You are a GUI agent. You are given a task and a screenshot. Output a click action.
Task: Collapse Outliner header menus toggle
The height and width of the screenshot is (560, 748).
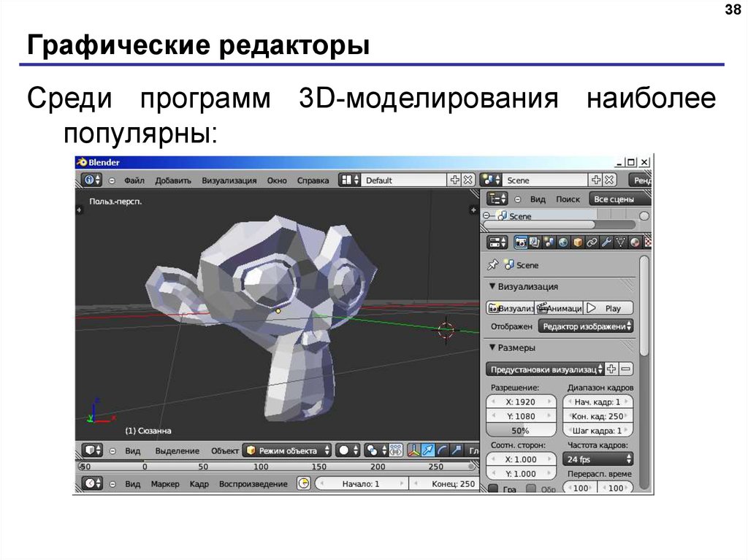tap(518, 199)
